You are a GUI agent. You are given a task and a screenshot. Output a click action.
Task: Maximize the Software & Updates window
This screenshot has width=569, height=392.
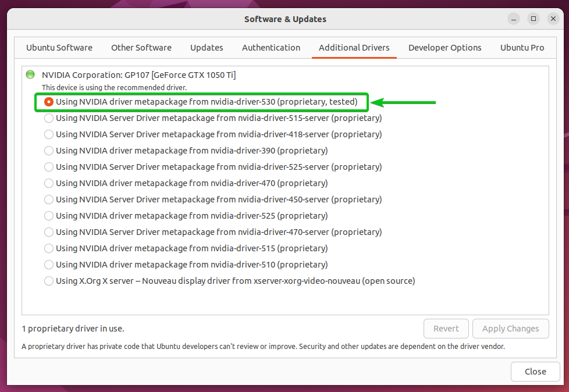click(x=534, y=19)
